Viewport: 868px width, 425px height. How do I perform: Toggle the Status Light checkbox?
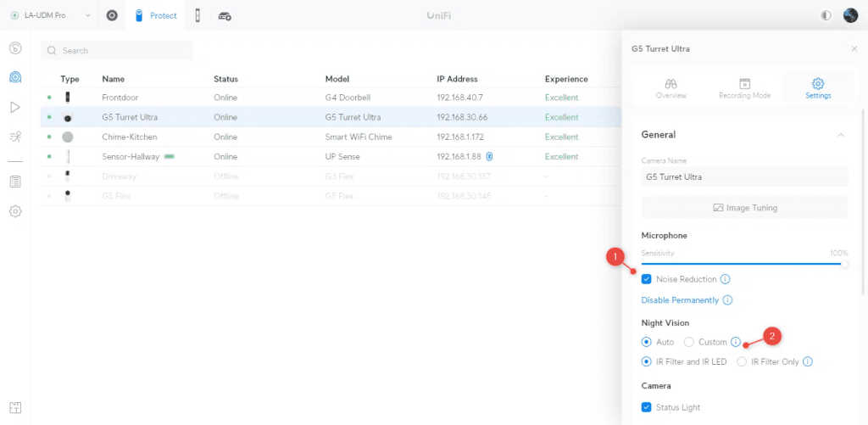647,407
